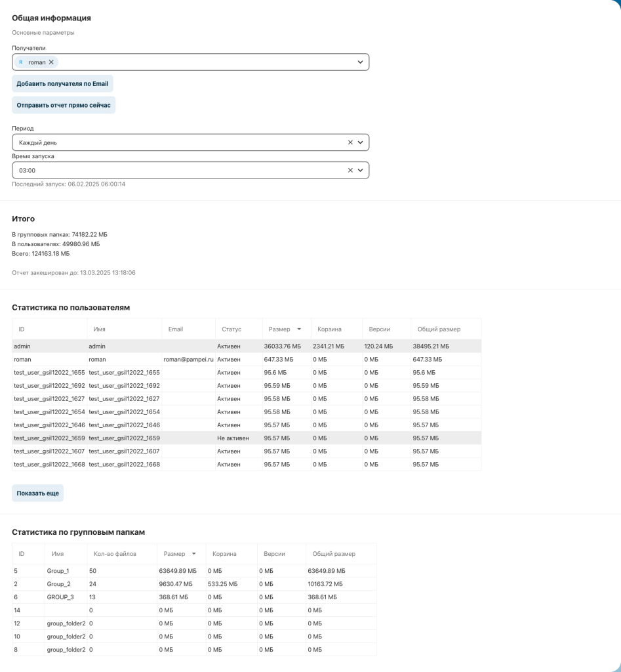The image size is (621, 672).
Task: Select the Group_1 folder row
Action: pyautogui.click(x=193, y=571)
